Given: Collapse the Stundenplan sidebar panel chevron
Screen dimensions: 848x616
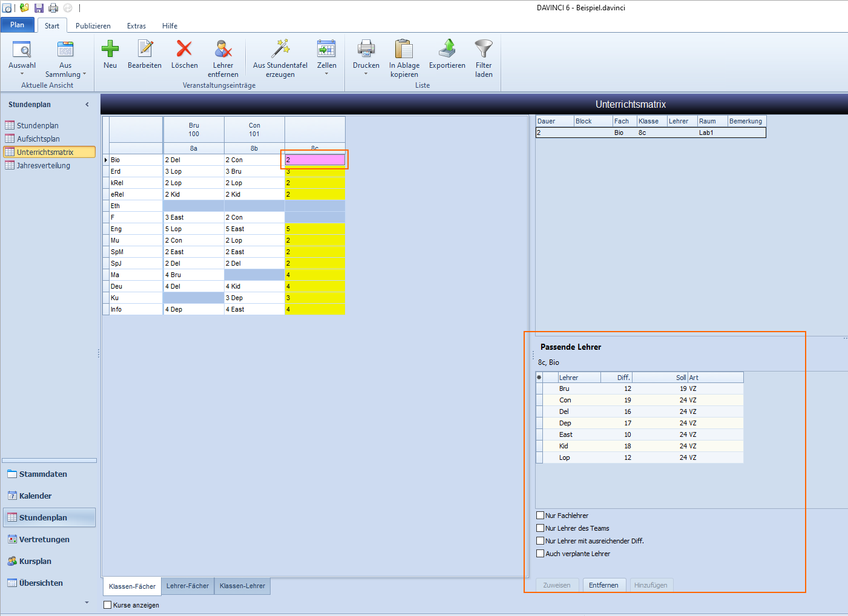Looking at the screenshot, I should (x=87, y=105).
